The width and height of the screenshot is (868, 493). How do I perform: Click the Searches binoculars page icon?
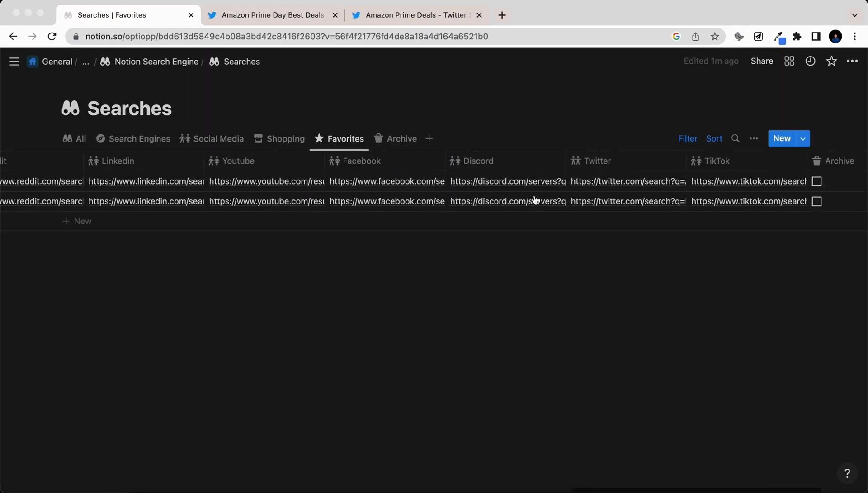coord(71,108)
